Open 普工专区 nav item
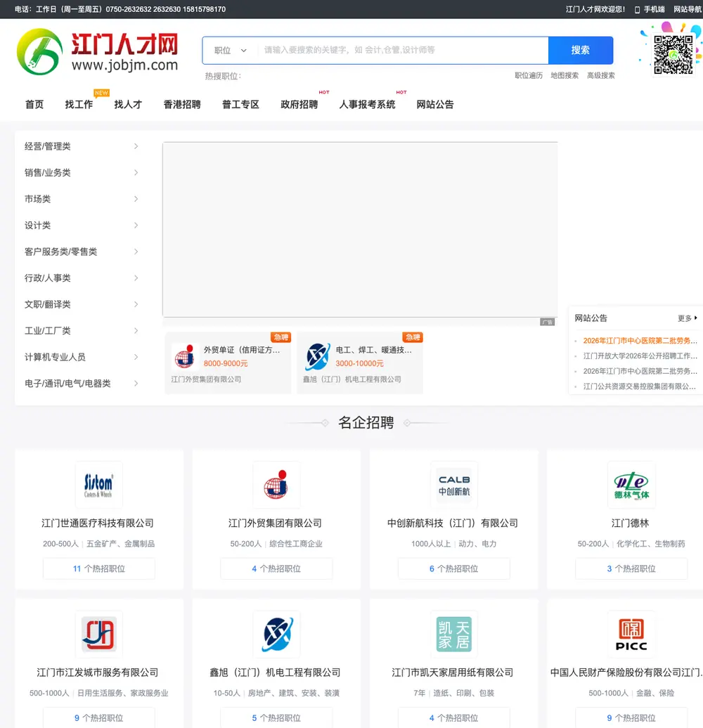This screenshot has height=728, width=703. [240, 105]
